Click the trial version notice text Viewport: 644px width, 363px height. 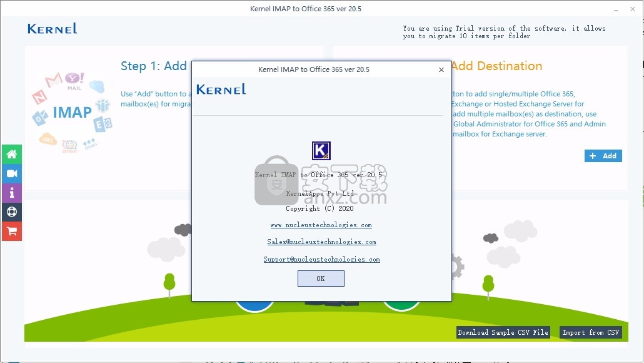tap(504, 32)
